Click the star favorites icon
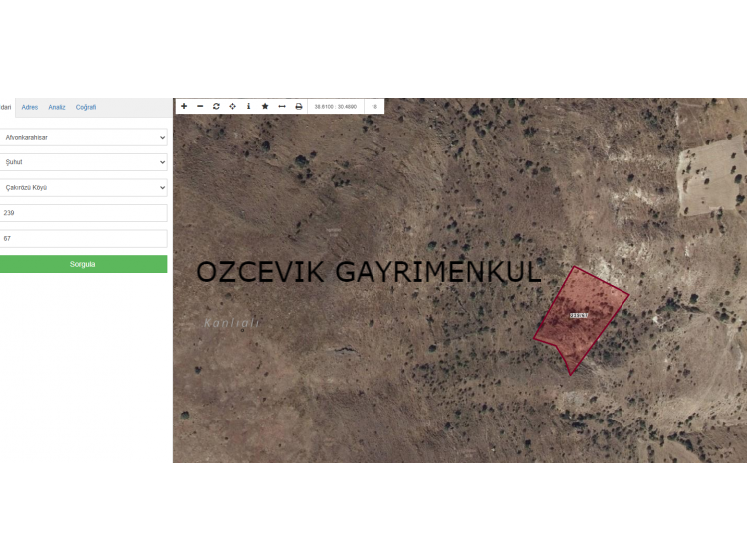This screenshot has width=747, height=560. (x=265, y=106)
